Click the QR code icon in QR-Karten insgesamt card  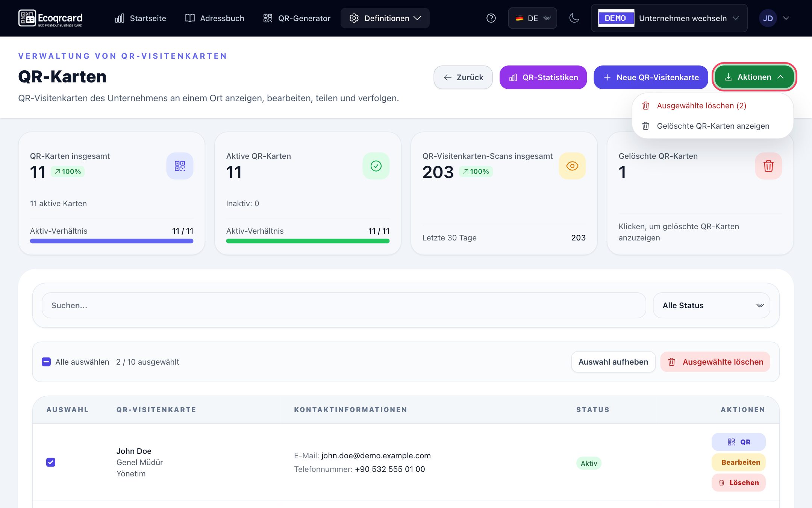(x=180, y=166)
